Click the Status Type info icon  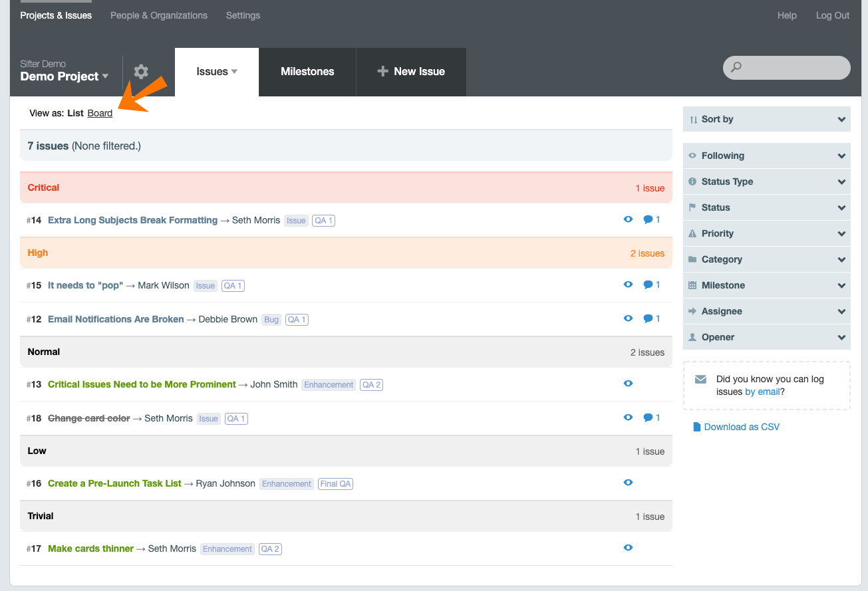[692, 181]
